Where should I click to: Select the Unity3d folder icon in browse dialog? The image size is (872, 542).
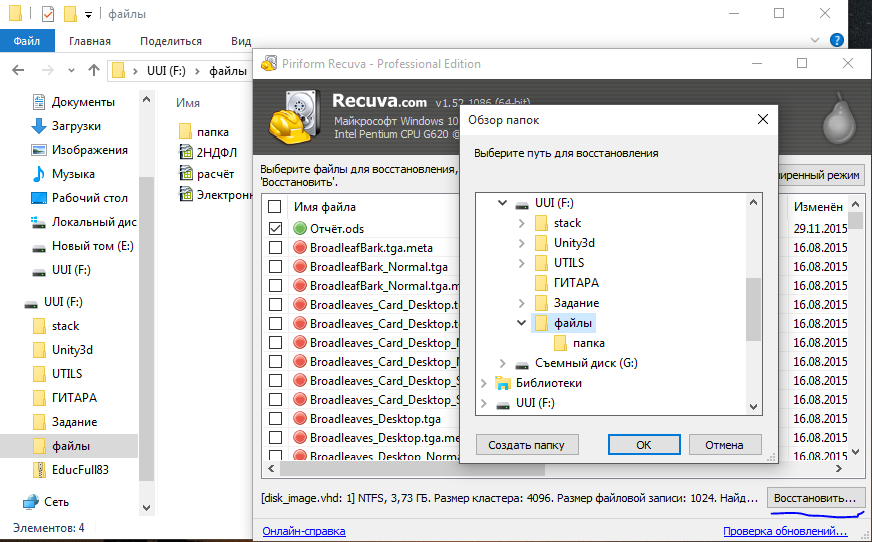(x=542, y=243)
